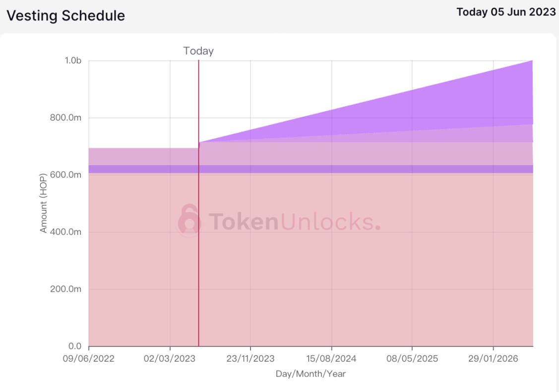Click the 1.0b y-axis label
Screen dimensions: 559x392
click(73, 61)
